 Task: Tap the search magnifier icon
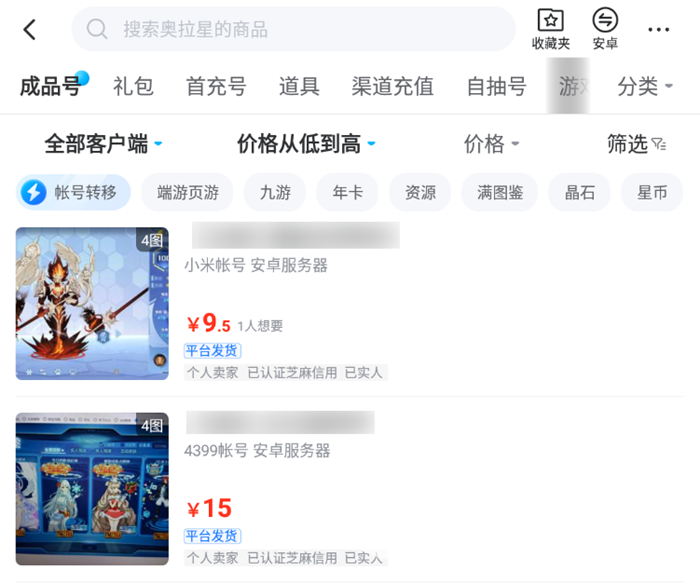[x=97, y=29]
